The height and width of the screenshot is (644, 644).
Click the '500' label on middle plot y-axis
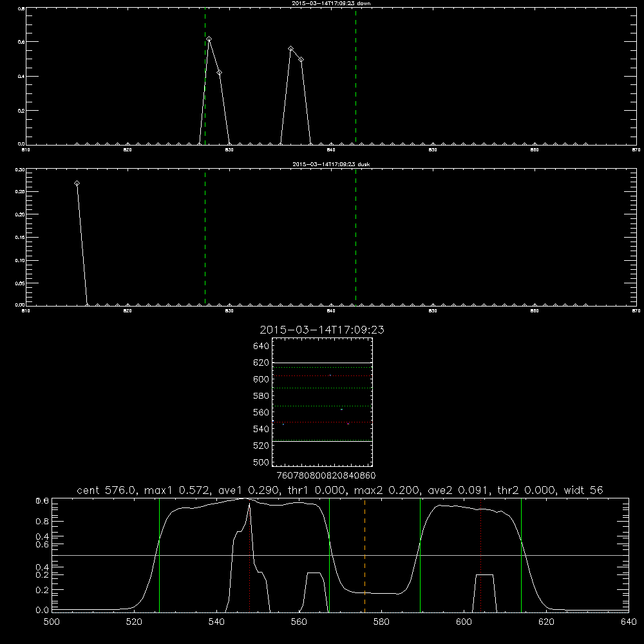click(x=261, y=462)
